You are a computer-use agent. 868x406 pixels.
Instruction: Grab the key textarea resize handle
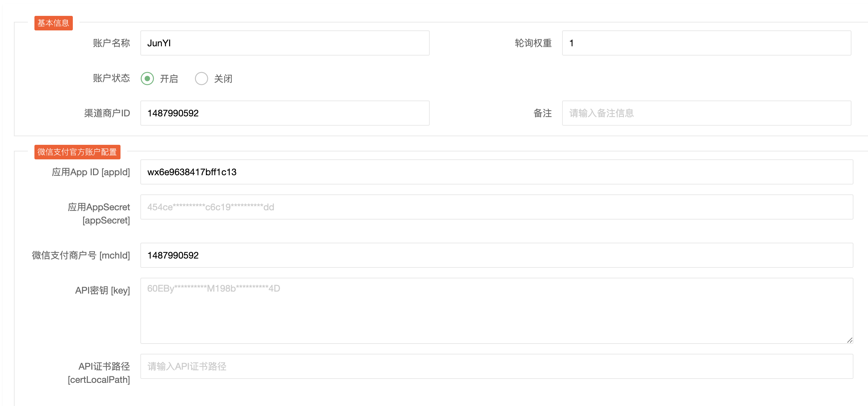849,340
